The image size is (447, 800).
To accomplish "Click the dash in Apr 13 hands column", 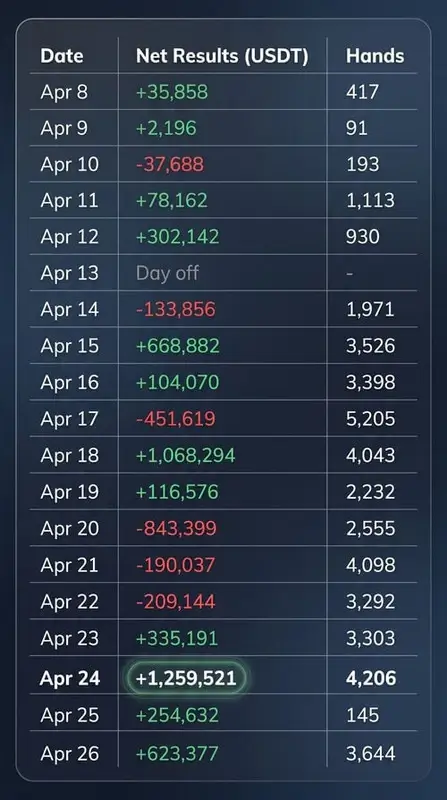I will [x=350, y=274].
